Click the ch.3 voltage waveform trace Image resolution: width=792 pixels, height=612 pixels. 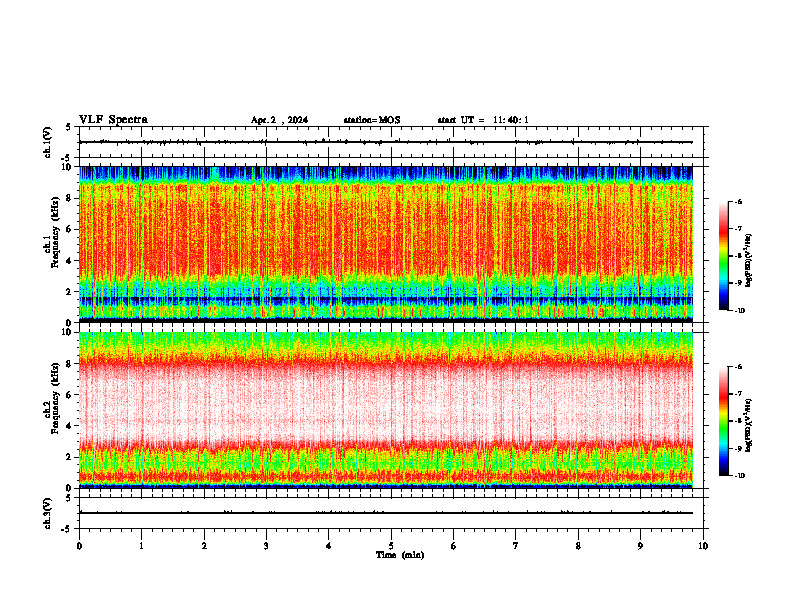(x=386, y=513)
